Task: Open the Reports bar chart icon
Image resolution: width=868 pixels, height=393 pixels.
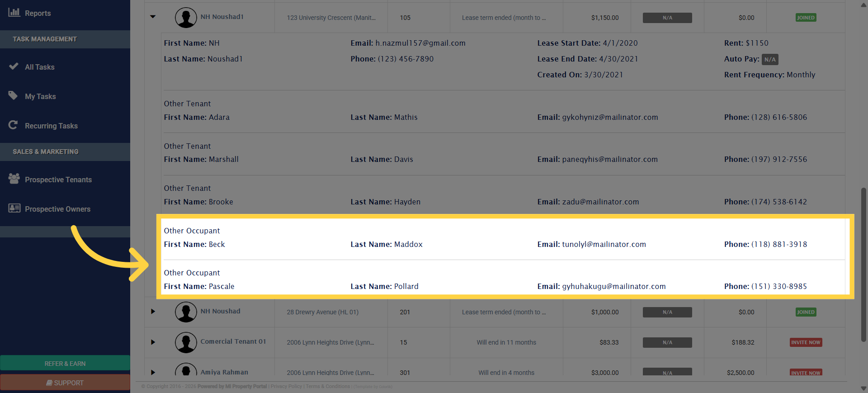Action: 14,13
